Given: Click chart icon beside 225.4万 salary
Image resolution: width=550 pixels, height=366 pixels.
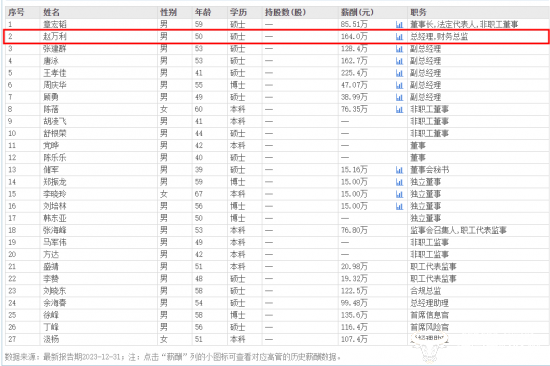Looking at the screenshot, I should click(399, 73).
